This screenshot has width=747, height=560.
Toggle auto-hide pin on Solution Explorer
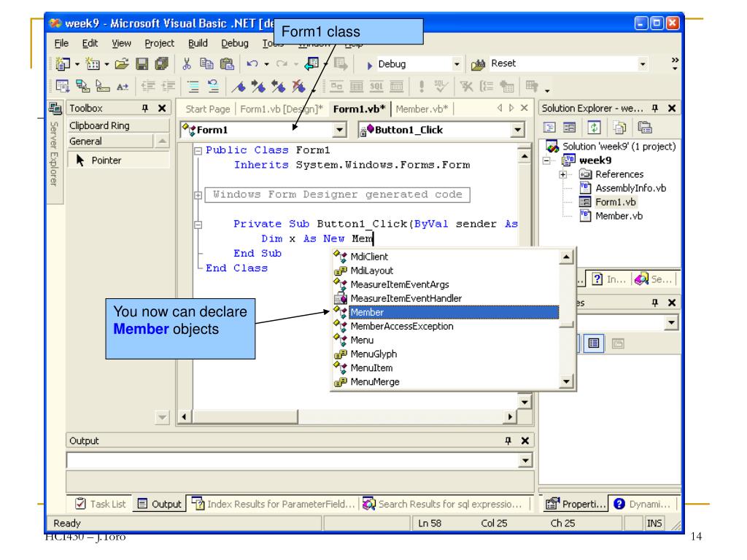pyautogui.click(x=654, y=108)
